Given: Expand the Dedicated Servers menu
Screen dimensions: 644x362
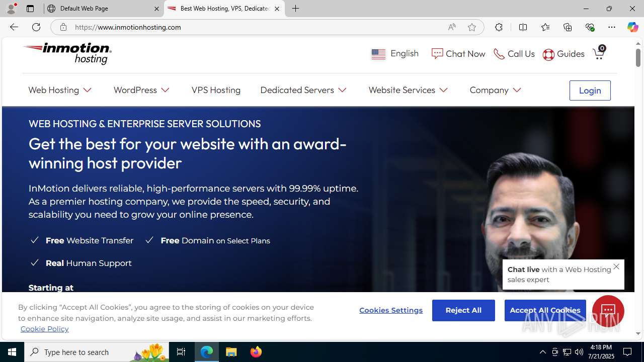Looking at the screenshot, I should click(303, 90).
